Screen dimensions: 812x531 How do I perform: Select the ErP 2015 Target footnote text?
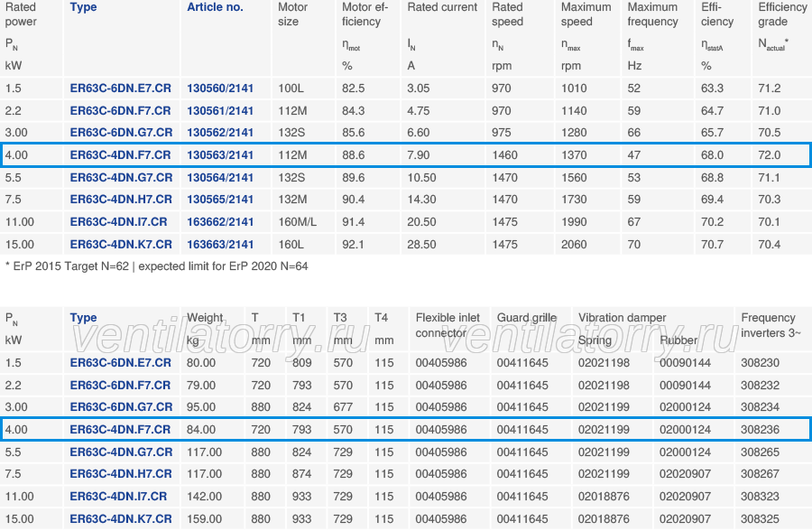(x=156, y=266)
